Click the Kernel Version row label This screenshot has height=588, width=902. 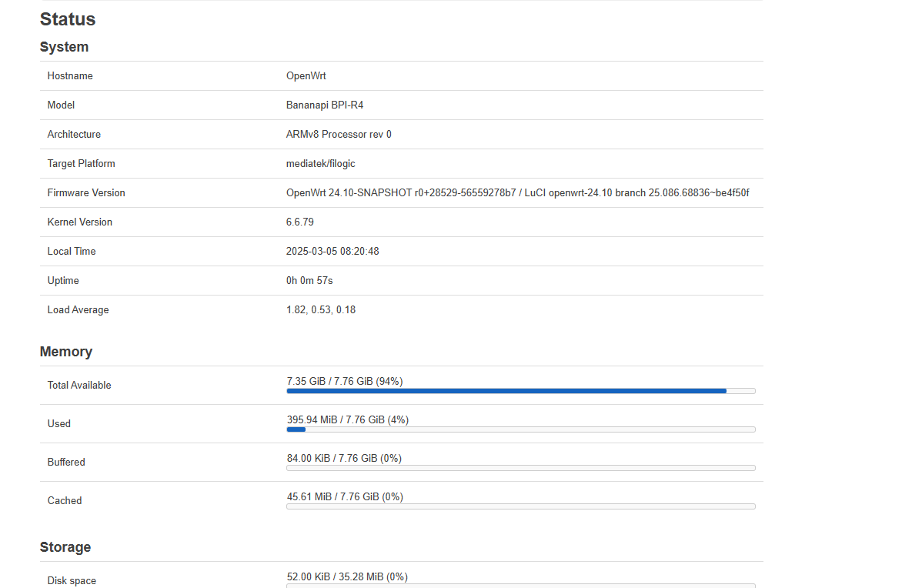coord(79,222)
